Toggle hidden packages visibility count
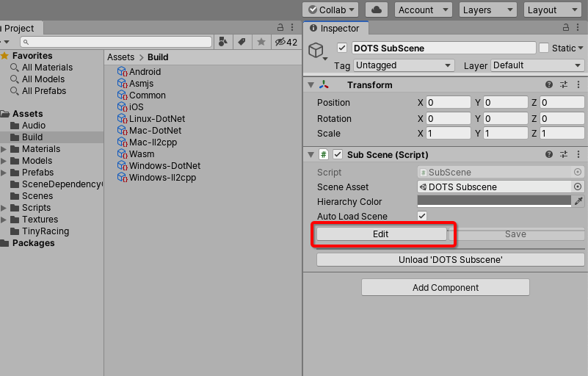This screenshot has height=376, width=588. [x=286, y=42]
